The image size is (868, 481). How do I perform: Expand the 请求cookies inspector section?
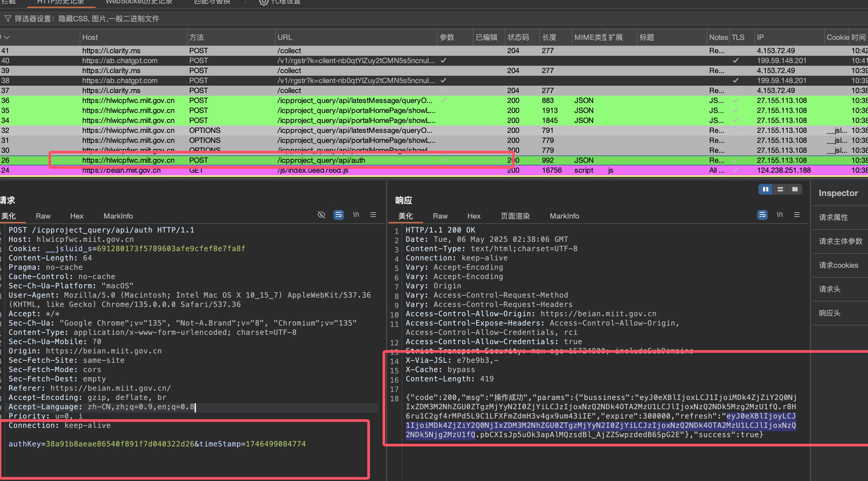click(838, 265)
